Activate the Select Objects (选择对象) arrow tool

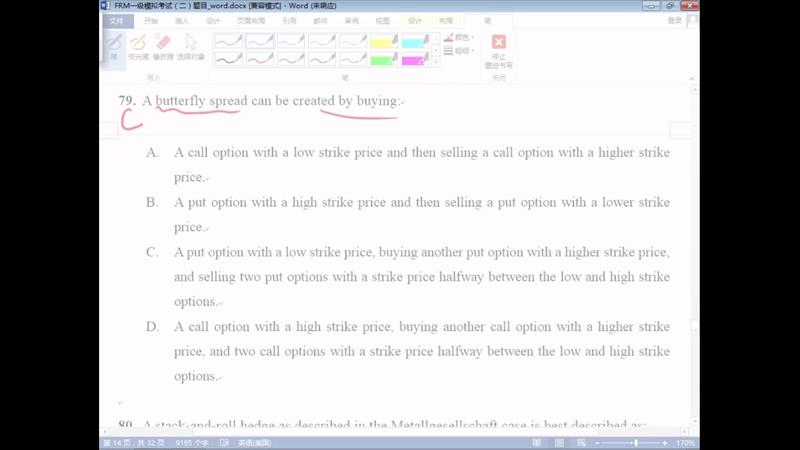(191, 47)
